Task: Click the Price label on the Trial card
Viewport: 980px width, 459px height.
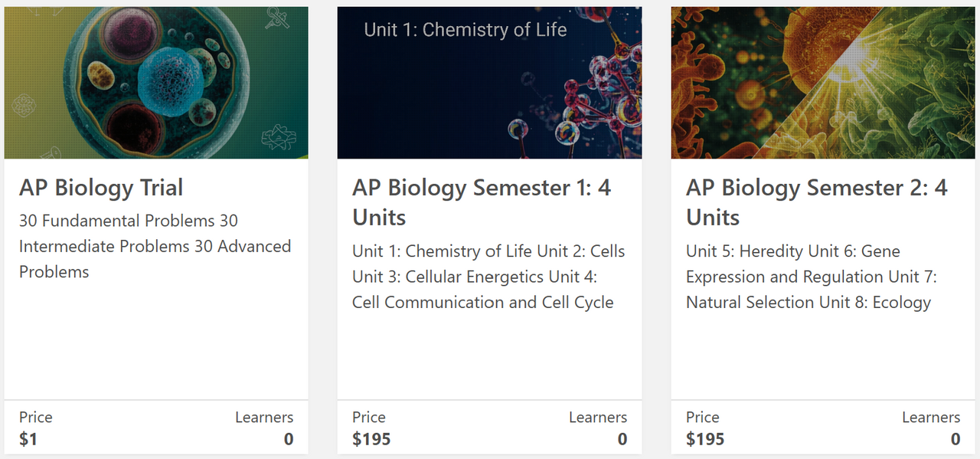Action: click(36, 418)
